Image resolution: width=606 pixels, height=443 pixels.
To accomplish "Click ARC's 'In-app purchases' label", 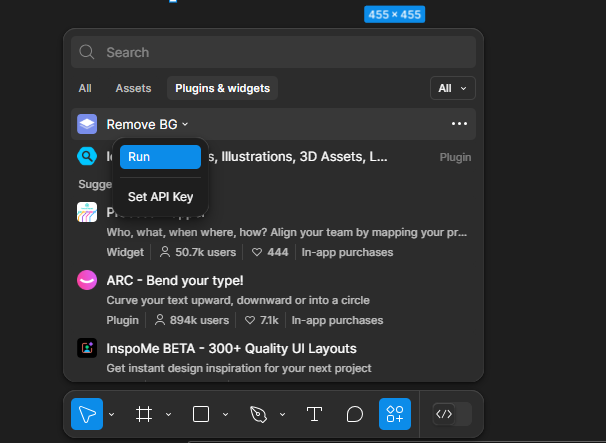I will (x=337, y=320).
